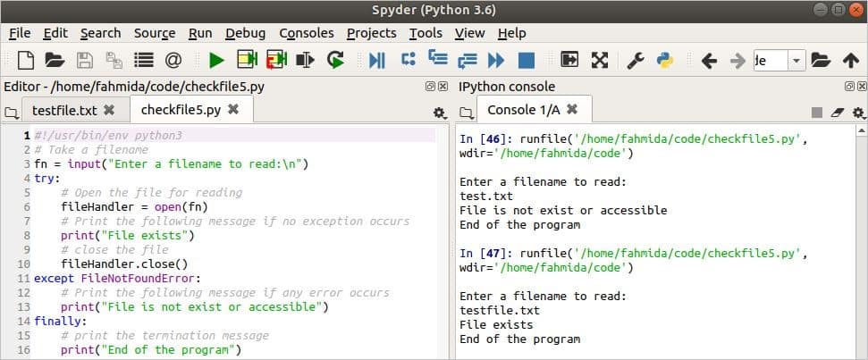
Task: Click the working directory path field
Action: 771,60
